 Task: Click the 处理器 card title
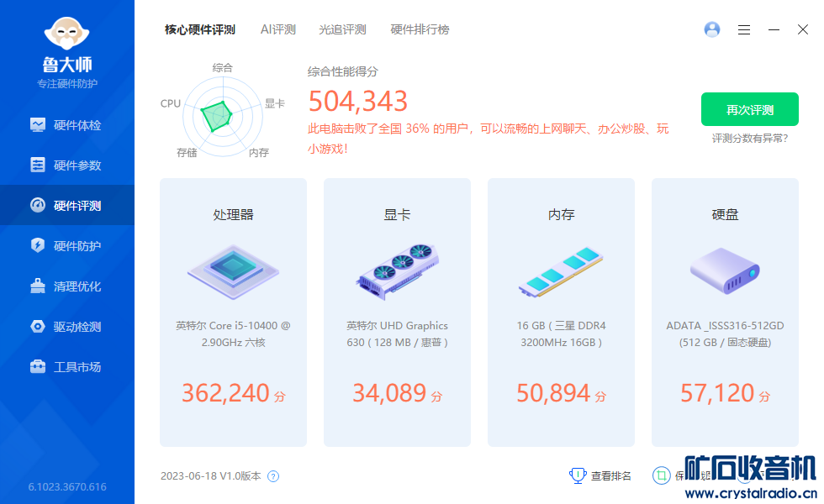tap(234, 214)
